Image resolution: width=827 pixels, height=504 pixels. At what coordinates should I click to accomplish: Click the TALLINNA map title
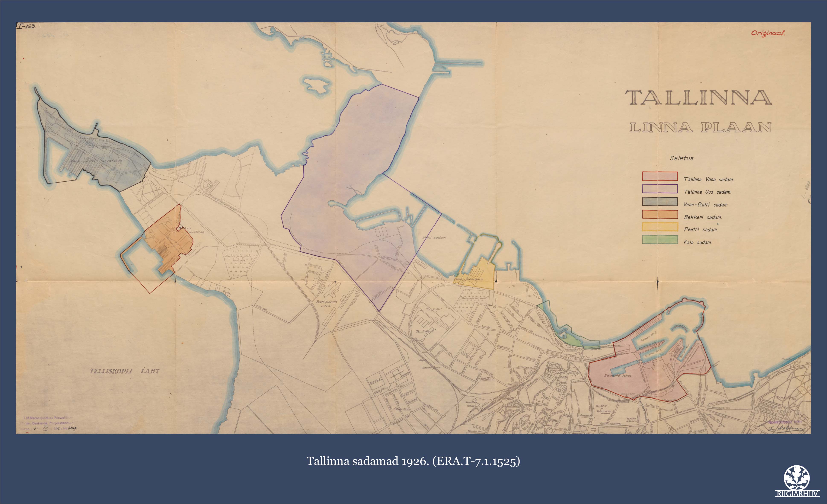699,98
